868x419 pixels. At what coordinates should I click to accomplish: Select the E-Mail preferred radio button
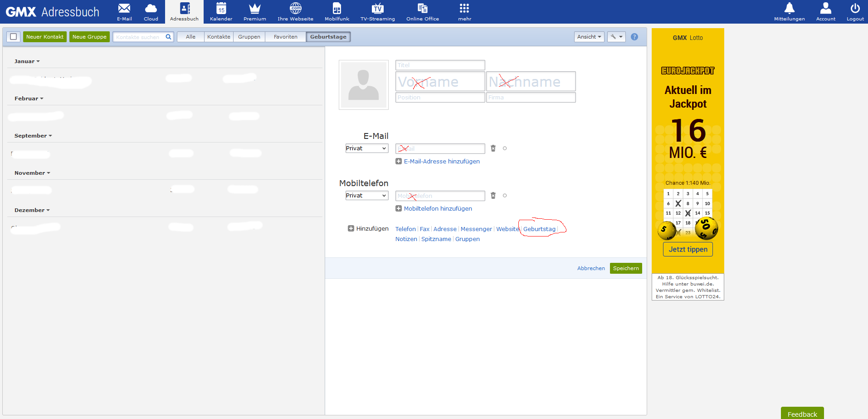(x=505, y=148)
